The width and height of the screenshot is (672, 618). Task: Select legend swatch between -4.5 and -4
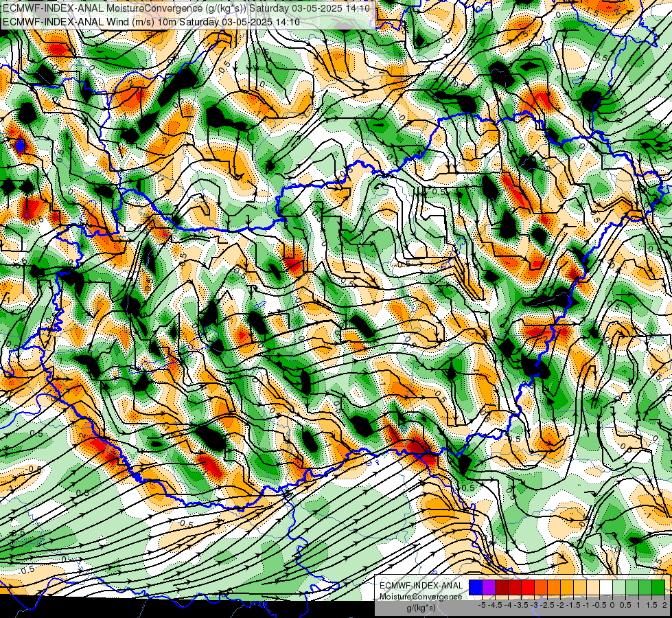(502, 587)
